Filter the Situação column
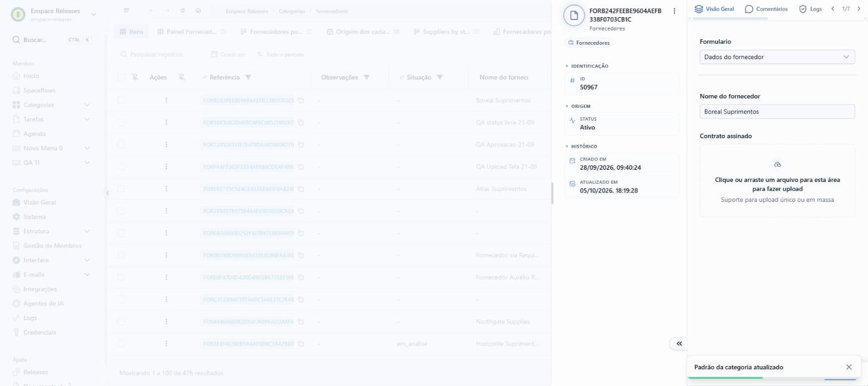The image size is (868, 386). pos(440,77)
